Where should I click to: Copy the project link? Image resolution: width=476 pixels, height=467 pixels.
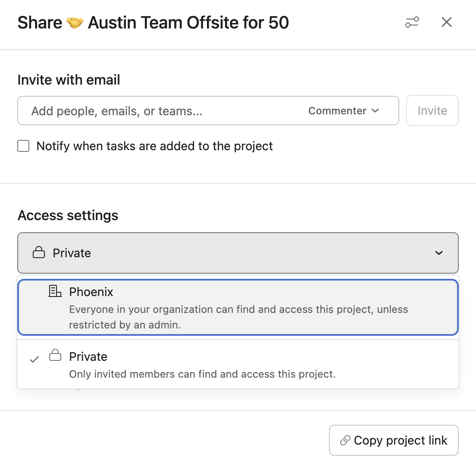click(394, 440)
